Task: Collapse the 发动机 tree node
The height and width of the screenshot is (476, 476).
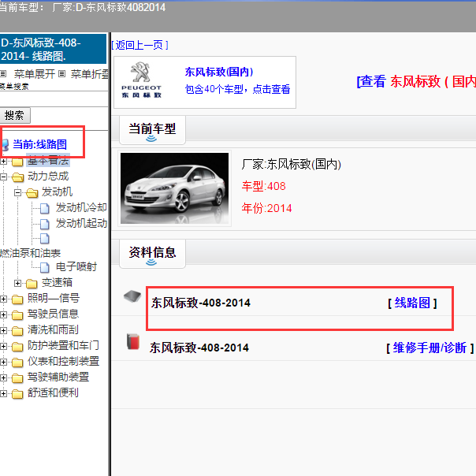Action: click(x=17, y=192)
